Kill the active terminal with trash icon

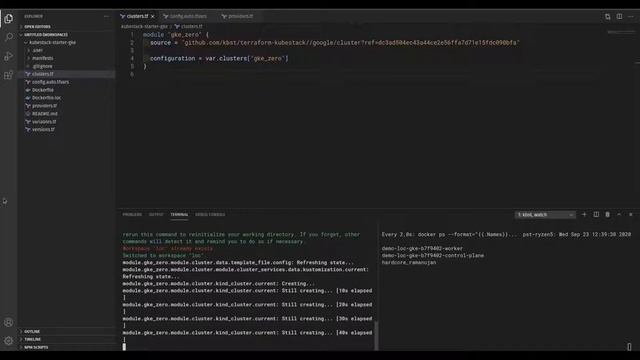(607, 214)
